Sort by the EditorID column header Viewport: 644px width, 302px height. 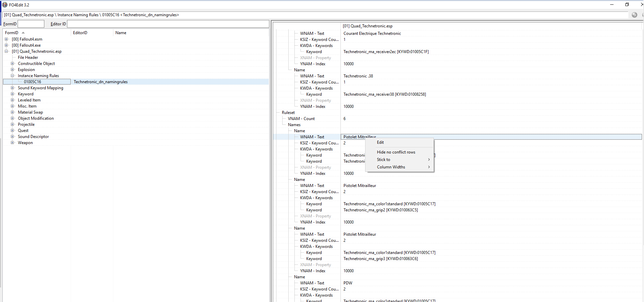pos(92,33)
